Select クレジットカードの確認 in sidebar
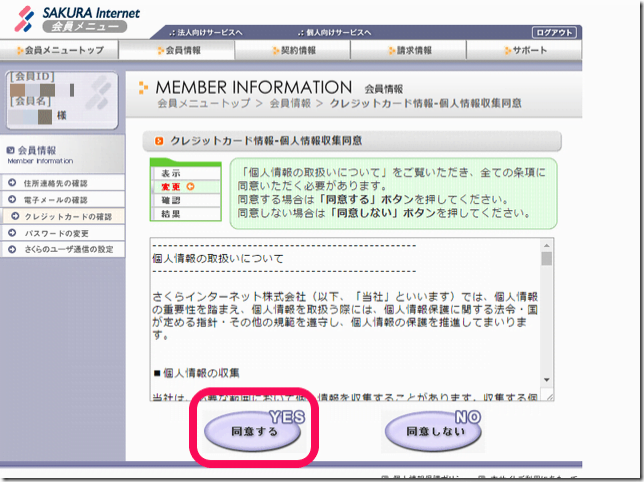Image resolution: width=644 pixels, height=482 pixels. click(x=68, y=216)
